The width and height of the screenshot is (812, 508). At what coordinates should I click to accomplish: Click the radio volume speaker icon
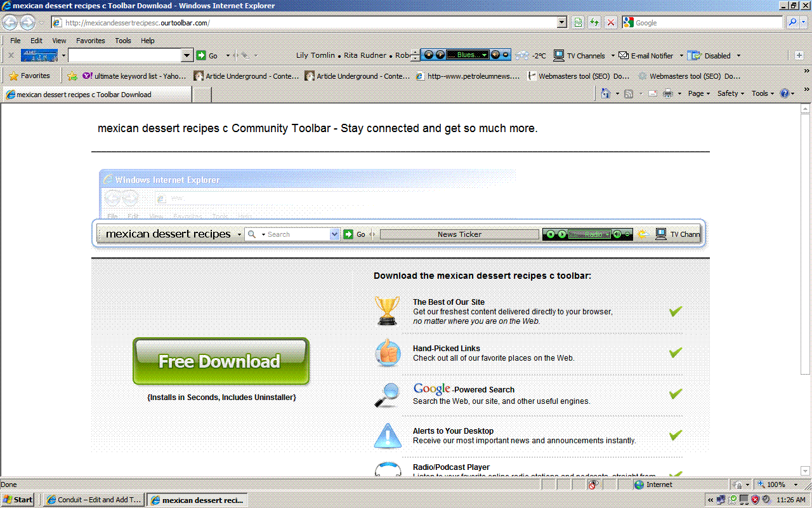[x=495, y=55]
